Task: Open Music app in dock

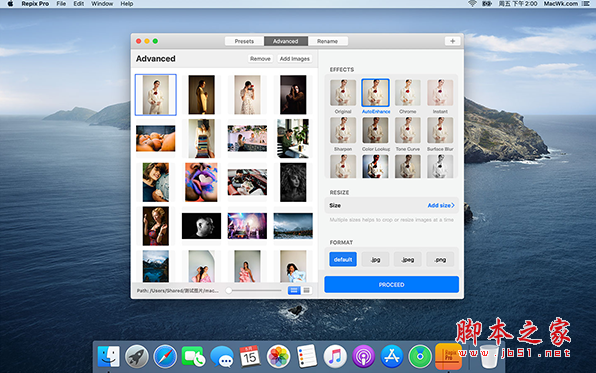Action: tap(335, 357)
